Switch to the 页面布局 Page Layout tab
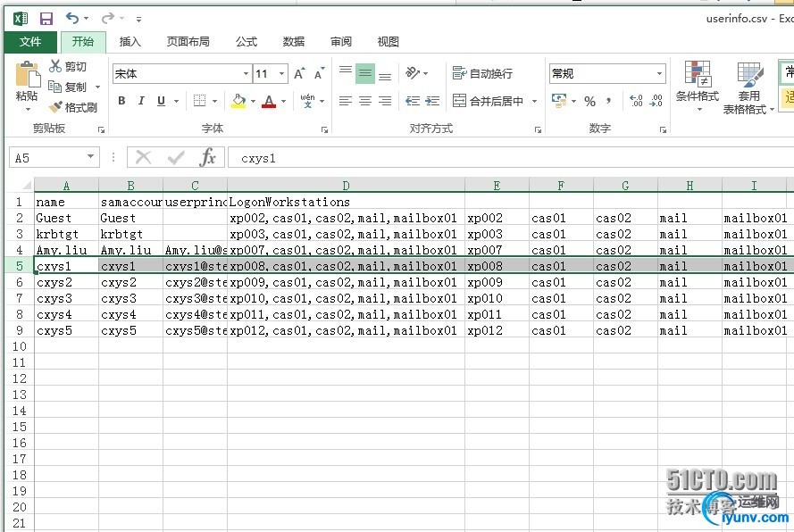Viewport: 794px width, 532px height. point(188,42)
